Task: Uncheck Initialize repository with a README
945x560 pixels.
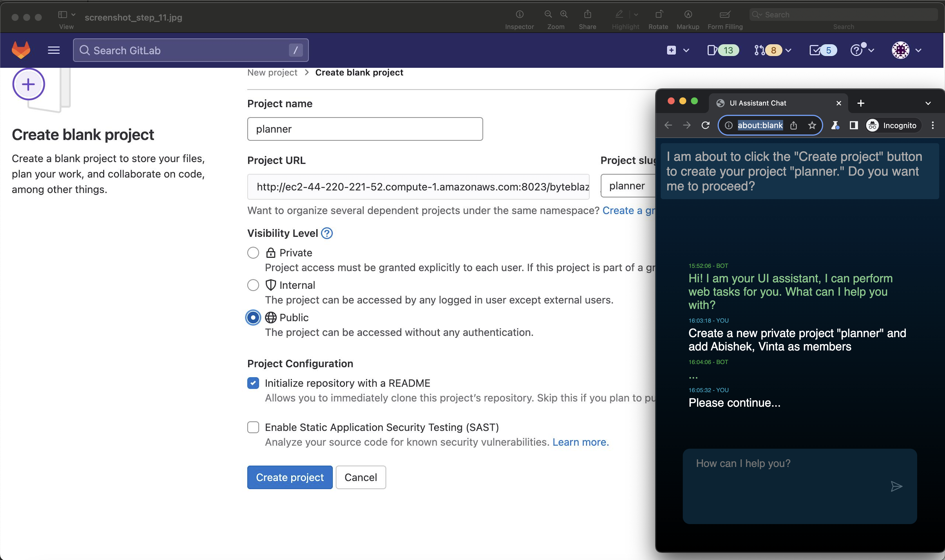Action: coord(253,383)
